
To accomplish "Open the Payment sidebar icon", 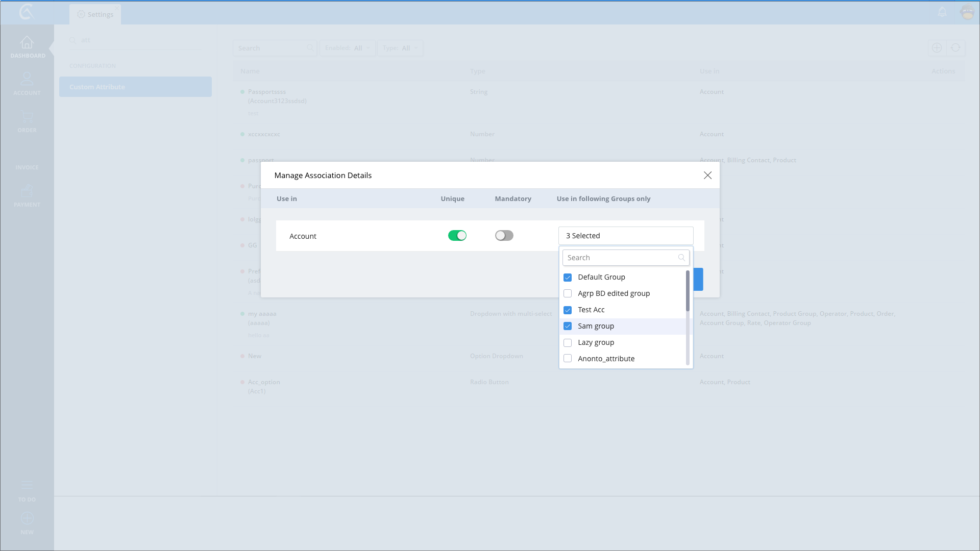I will point(27,192).
